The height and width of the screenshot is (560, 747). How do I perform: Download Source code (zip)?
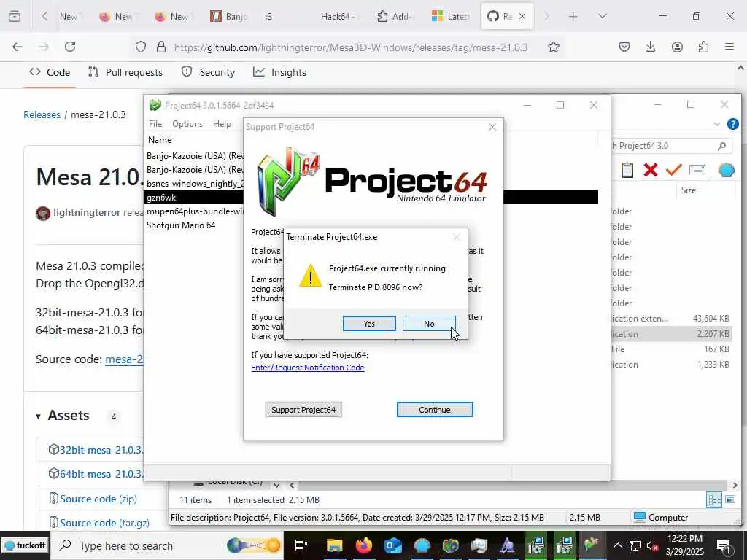click(98, 499)
